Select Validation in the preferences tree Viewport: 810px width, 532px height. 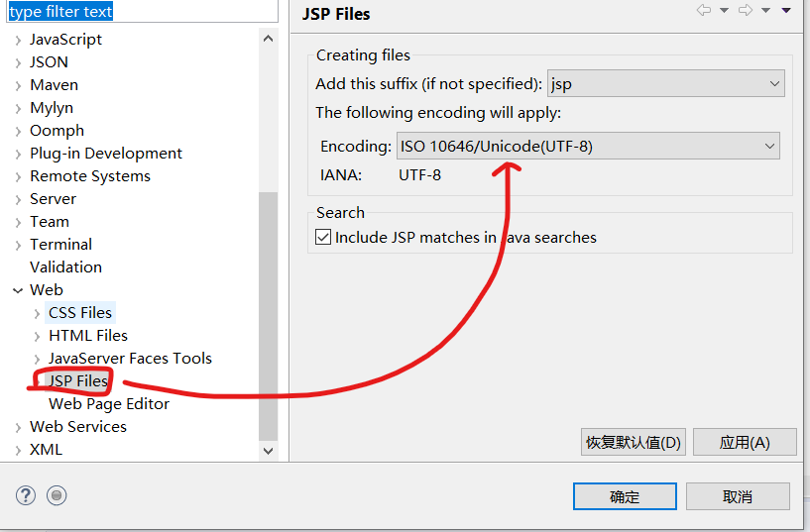(x=65, y=266)
